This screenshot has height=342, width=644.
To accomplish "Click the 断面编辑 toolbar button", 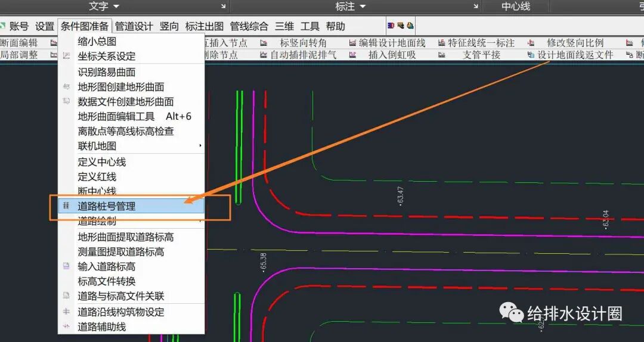I will pos(18,43).
